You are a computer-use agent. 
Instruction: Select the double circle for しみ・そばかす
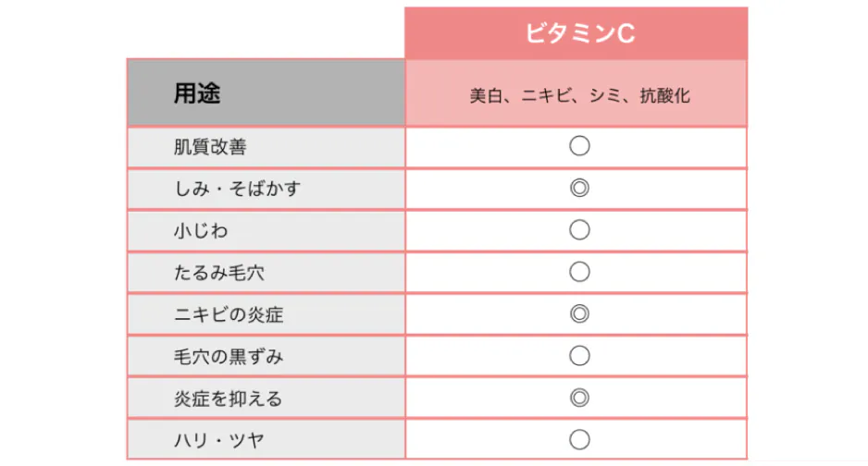coord(579,189)
